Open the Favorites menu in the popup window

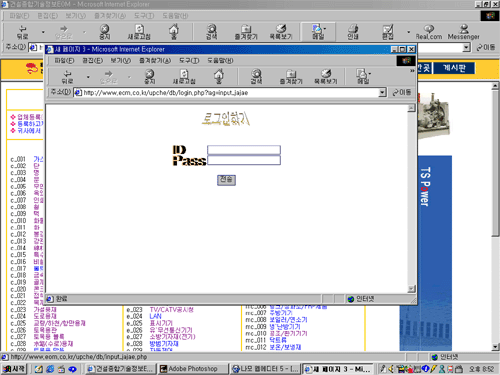click(x=155, y=61)
